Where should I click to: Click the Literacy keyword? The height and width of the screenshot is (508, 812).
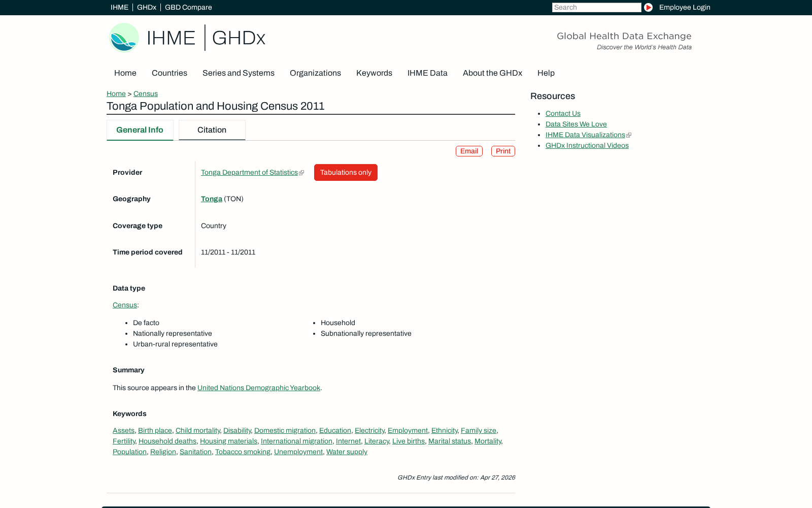click(x=377, y=441)
